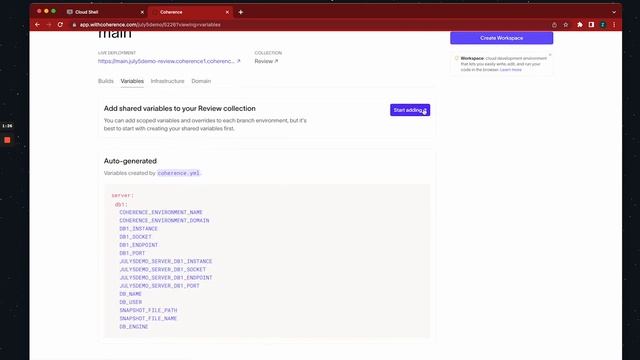Screen dimensions: 640x360
Task: Click JULY5DEMO_SERVER_DB1_INSTANCE variable
Action: (166, 261)
